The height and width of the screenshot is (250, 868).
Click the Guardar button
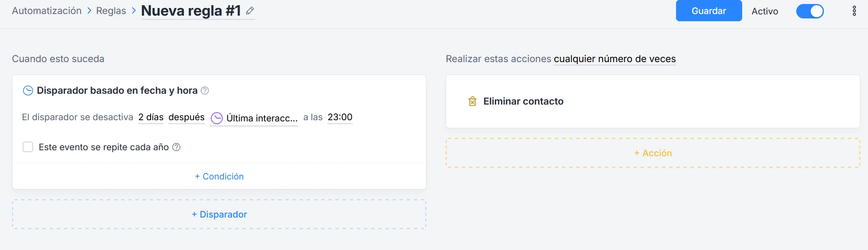[x=709, y=11]
